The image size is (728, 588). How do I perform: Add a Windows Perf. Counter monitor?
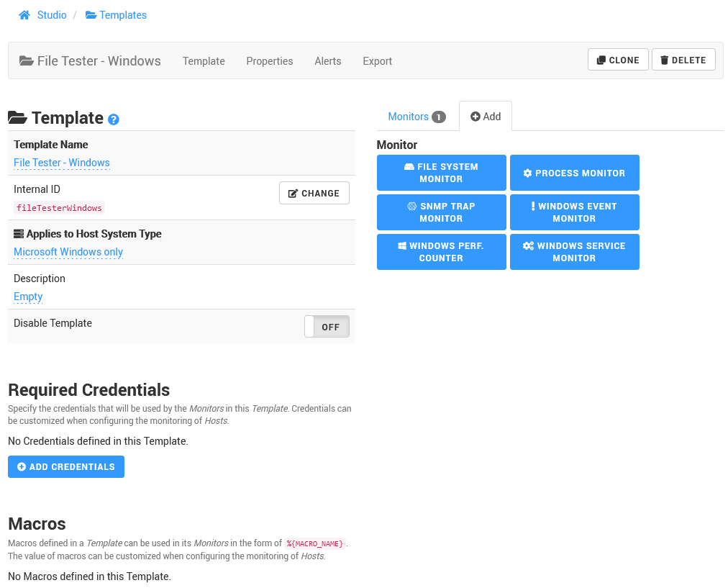coord(441,252)
